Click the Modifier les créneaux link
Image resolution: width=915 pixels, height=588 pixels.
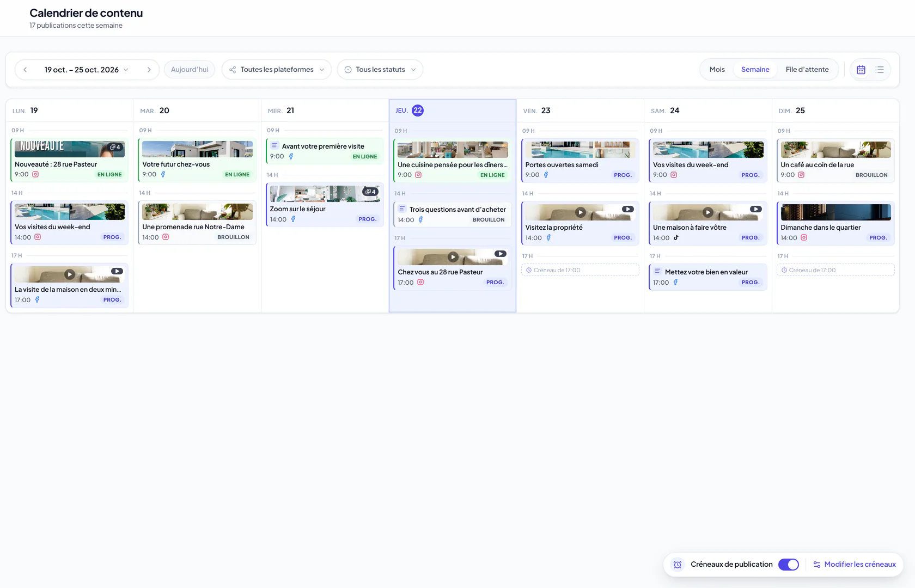point(855,565)
